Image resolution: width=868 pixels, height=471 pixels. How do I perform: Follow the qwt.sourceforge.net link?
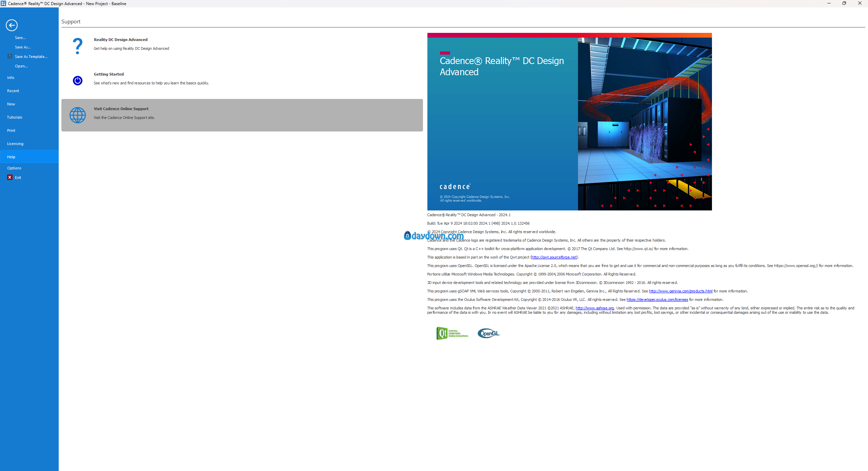pyautogui.click(x=554, y=257)
